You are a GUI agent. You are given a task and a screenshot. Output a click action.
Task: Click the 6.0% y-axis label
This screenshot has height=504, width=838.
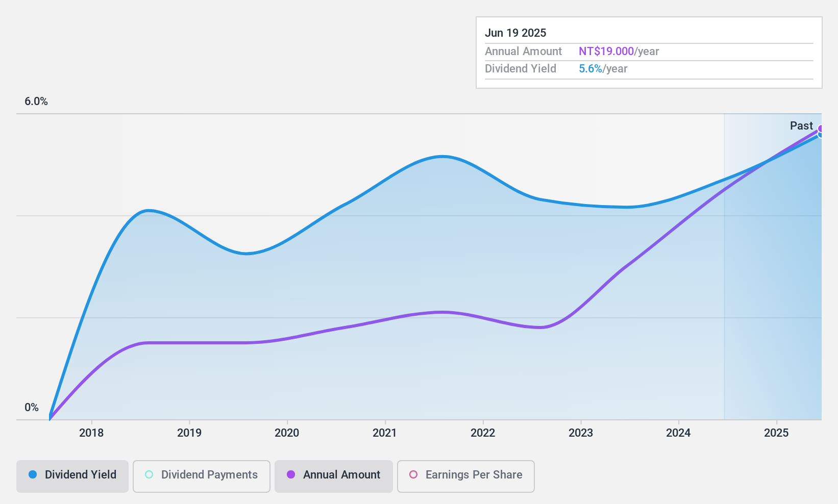(36, 101)
